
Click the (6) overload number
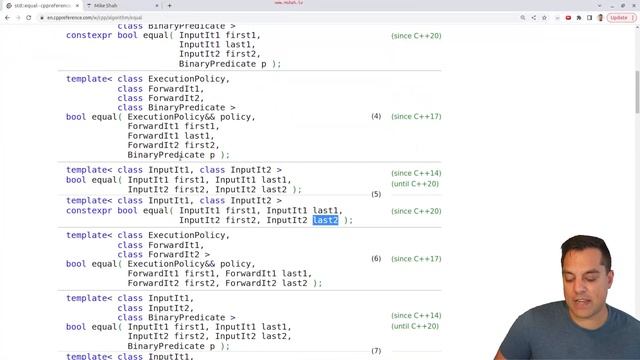pyautogui.click(x=376, y=259)
